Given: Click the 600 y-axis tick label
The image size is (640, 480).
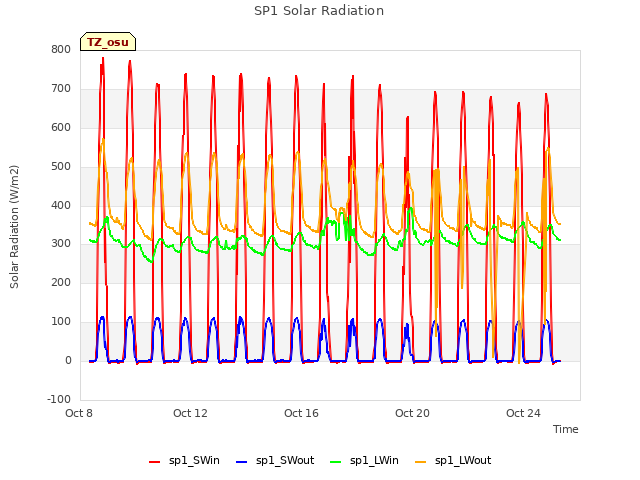Looking at the screenshot, I should pyautogui.click(x=61, y=127).
